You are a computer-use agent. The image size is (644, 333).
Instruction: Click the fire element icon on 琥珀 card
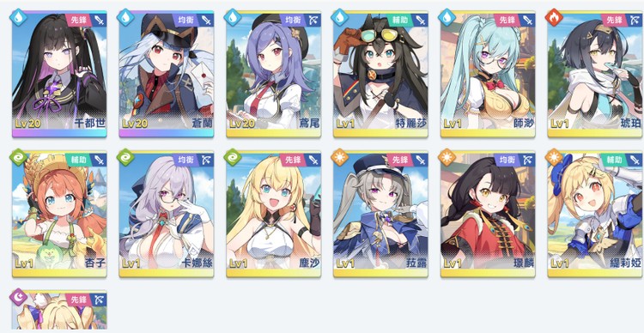(x=554, y=18)
